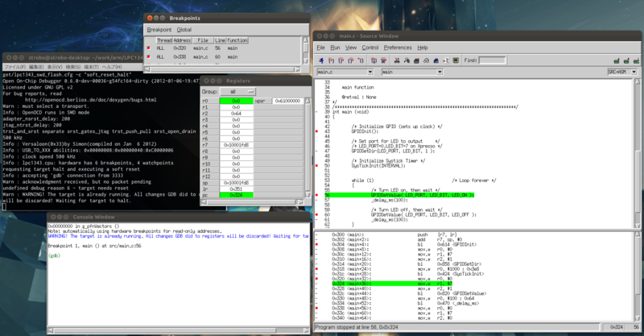The image size is (644, 336).
Task: Click the File column header in Breakpoints
Action: 203,40
